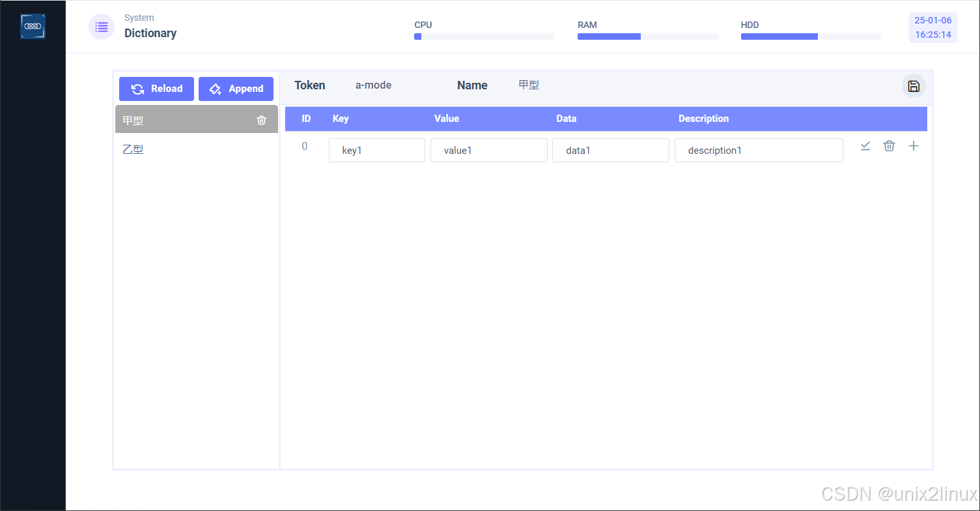The image size is (980, 511).
Task: Select the 乙型 dictionary entry
Action: (197, 149)
